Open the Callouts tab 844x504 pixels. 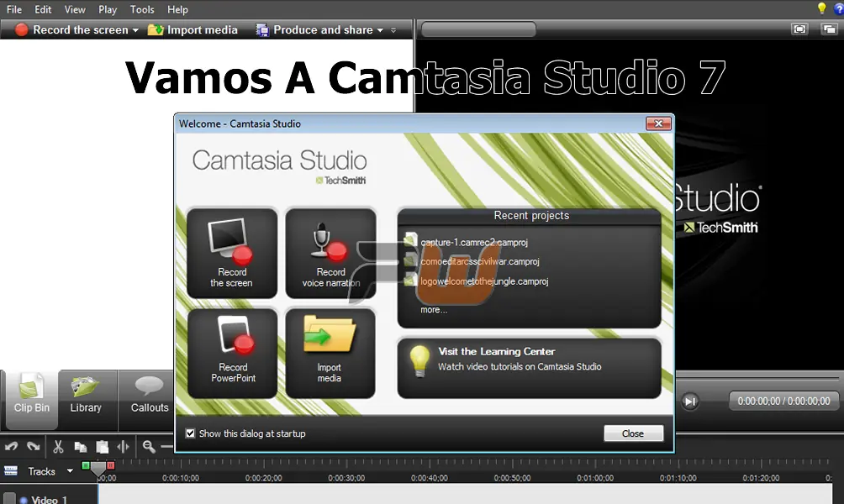pos(149,399)
